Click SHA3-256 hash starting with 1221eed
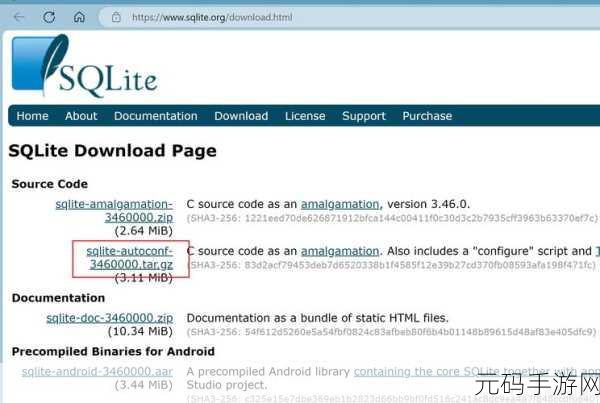The image size is (600, 403). 392,218
